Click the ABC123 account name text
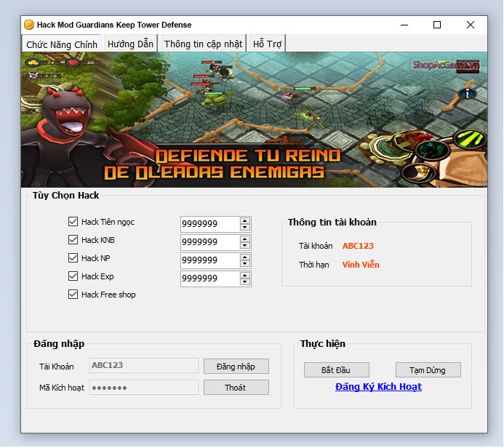504x448 pixels. click(358, 246)
